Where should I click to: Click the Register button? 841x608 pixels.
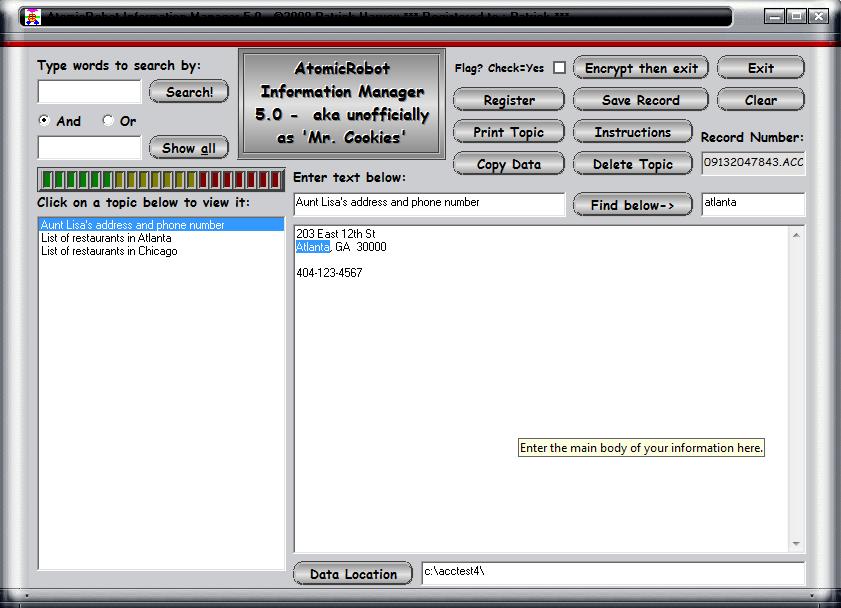tap(508, 100)
